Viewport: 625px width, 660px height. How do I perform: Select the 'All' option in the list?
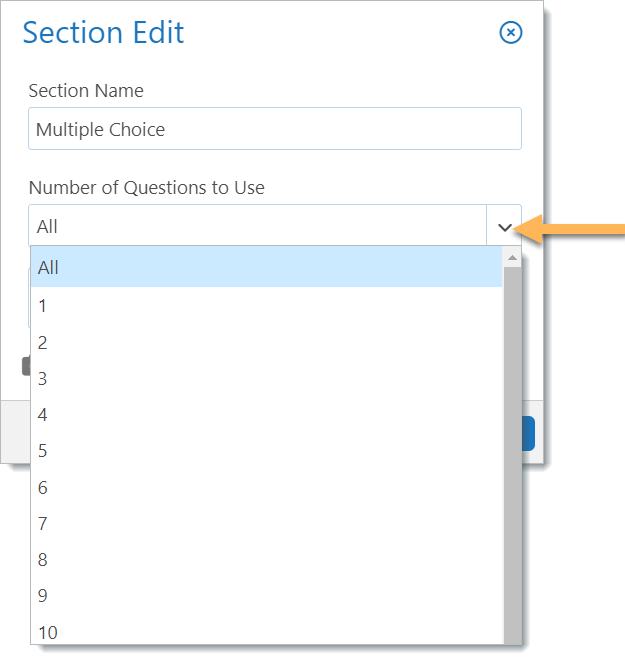(x=266, y=267)
